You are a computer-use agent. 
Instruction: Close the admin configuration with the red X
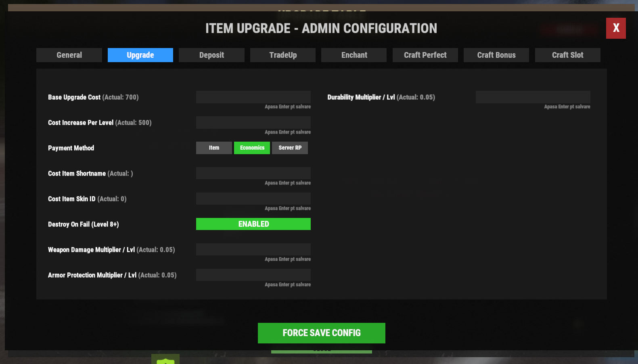coord(615,28)
